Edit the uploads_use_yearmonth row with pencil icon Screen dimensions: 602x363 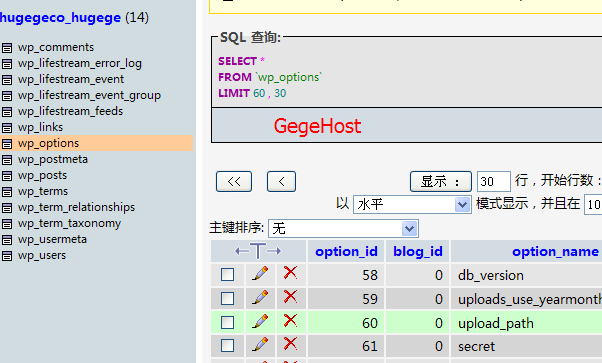coord(260,297)
